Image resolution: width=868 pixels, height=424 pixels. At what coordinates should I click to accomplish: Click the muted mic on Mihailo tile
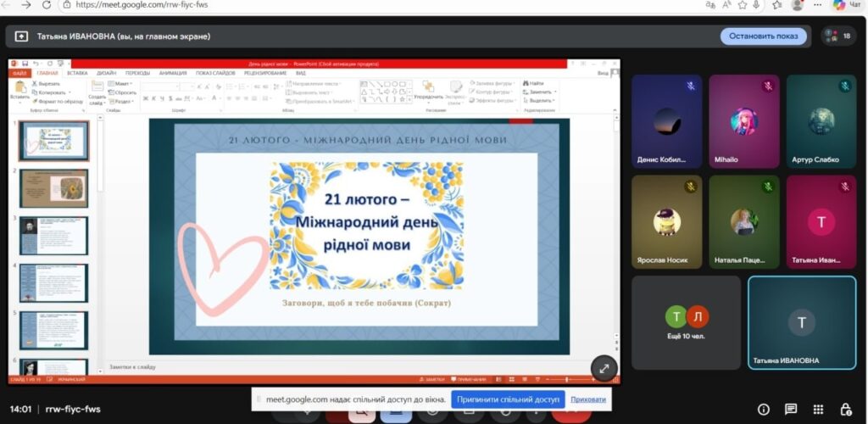coord(768,86)
